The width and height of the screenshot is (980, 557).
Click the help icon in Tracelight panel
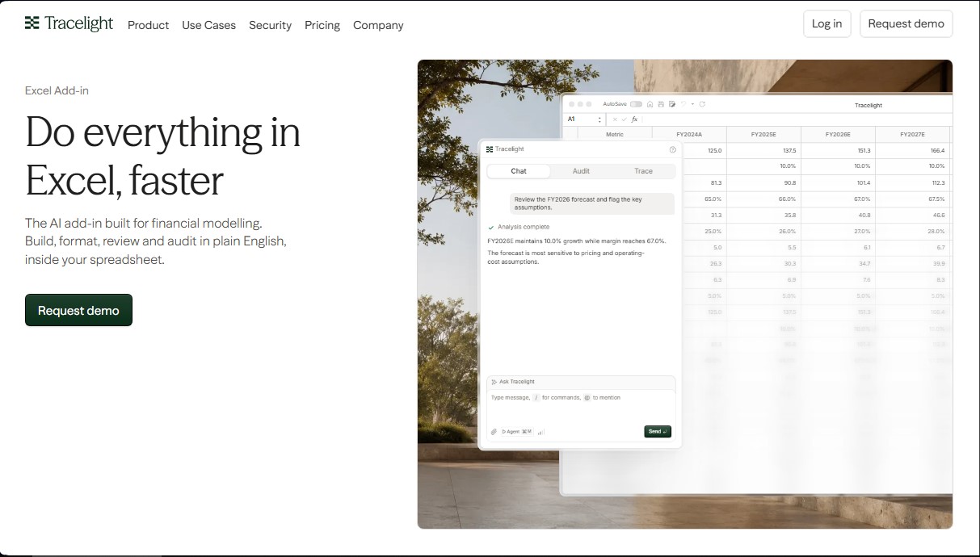(673, 149)
